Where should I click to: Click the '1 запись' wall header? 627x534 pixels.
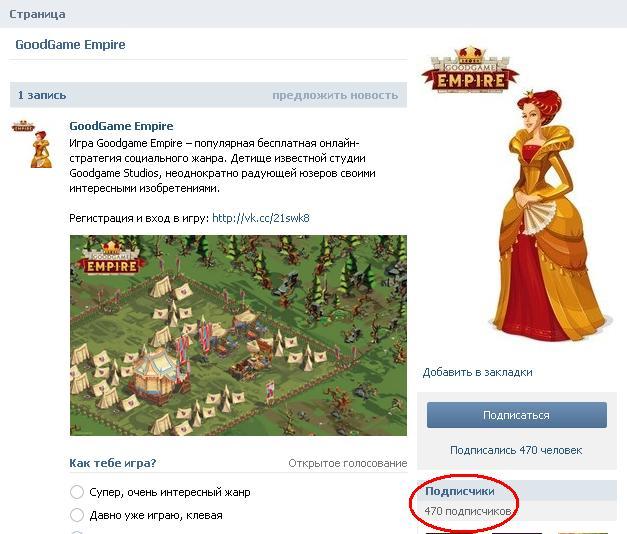[42, 95]
